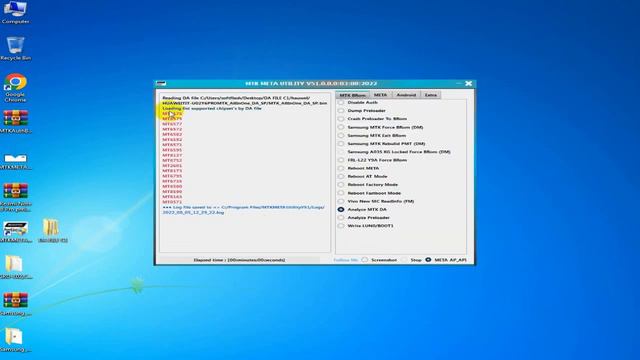Click the Follow Me link
Image resolution: width=640 pixels, height=360 pixels.
pos(345,260)
